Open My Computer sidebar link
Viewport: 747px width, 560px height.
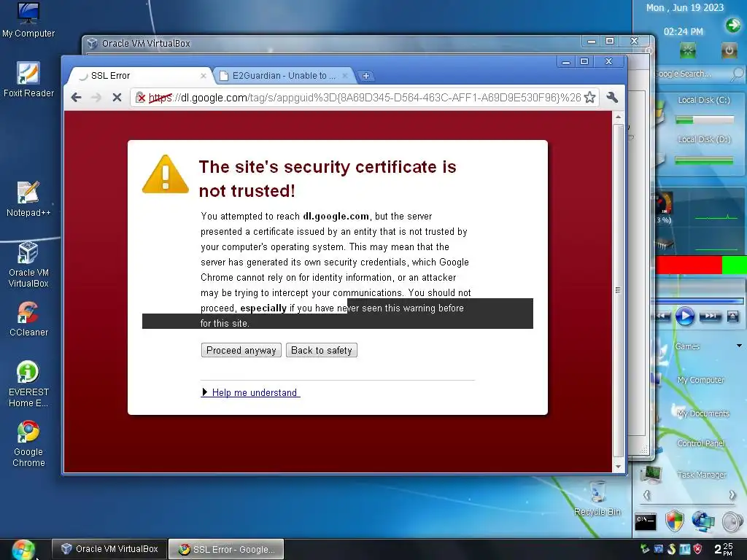pos(701,380)
